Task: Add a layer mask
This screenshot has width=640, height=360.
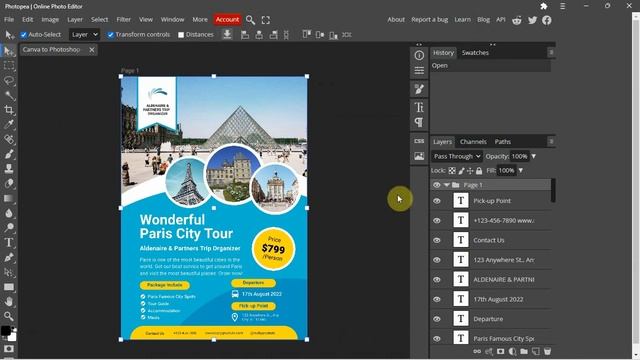Action: click(500, 351)
